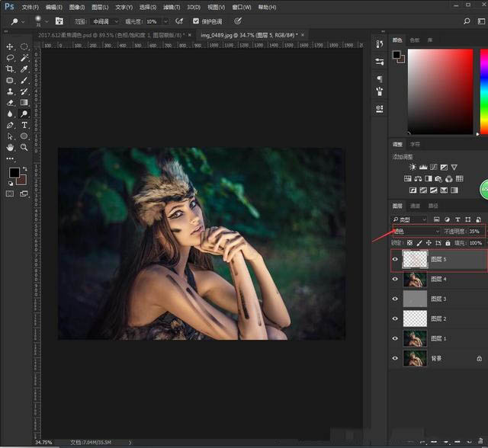488x448 pixels.
Task: Open the layer blend mode dropdown
Action: [416, 231]
